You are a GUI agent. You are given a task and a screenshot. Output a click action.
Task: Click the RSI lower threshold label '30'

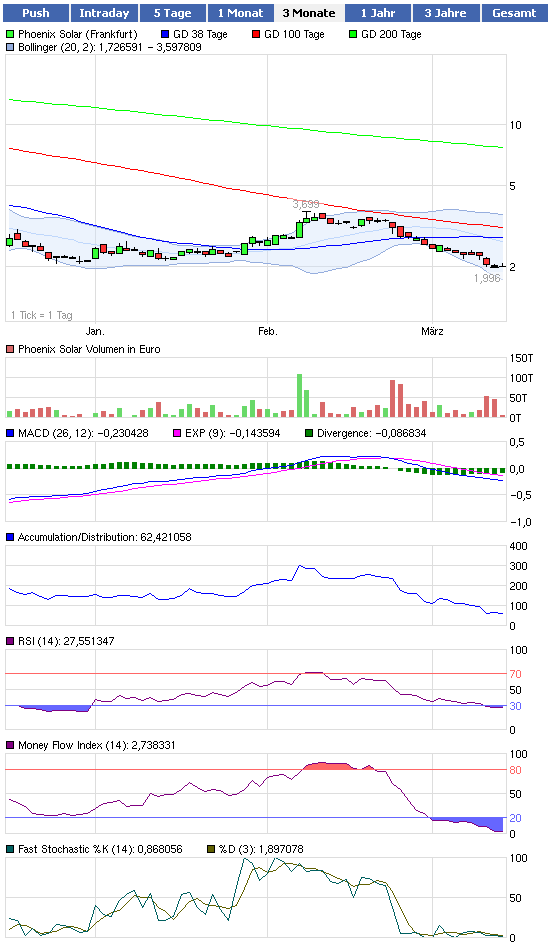click(x=516, y=706)
